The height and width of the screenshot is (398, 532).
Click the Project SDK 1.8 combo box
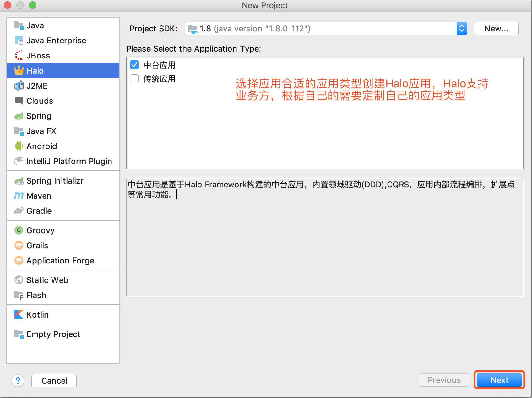tap(320, 29)
